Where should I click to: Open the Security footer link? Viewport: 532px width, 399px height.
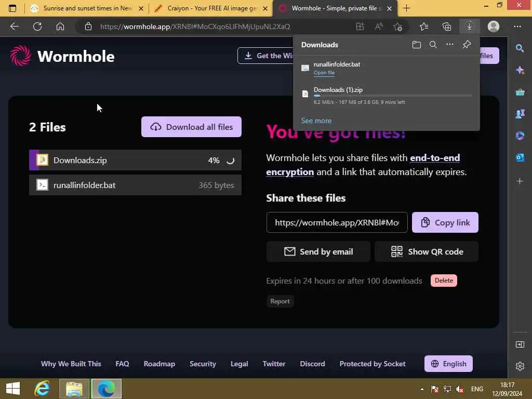coord(203,364)
